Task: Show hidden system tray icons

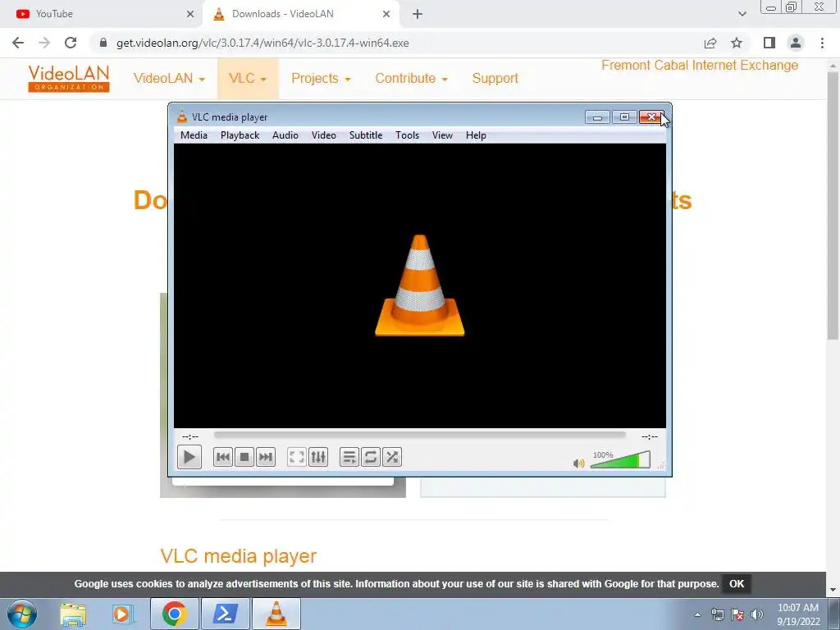Action: pos(697,614)
